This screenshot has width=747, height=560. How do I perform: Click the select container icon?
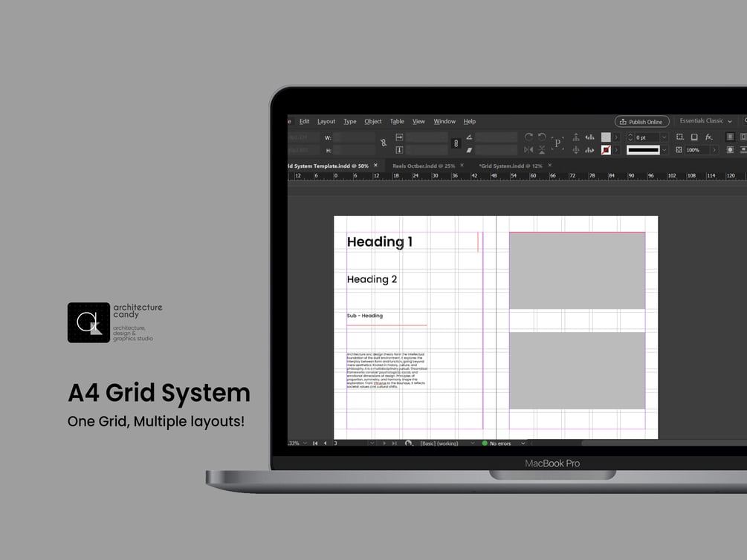tap(576, 137)
